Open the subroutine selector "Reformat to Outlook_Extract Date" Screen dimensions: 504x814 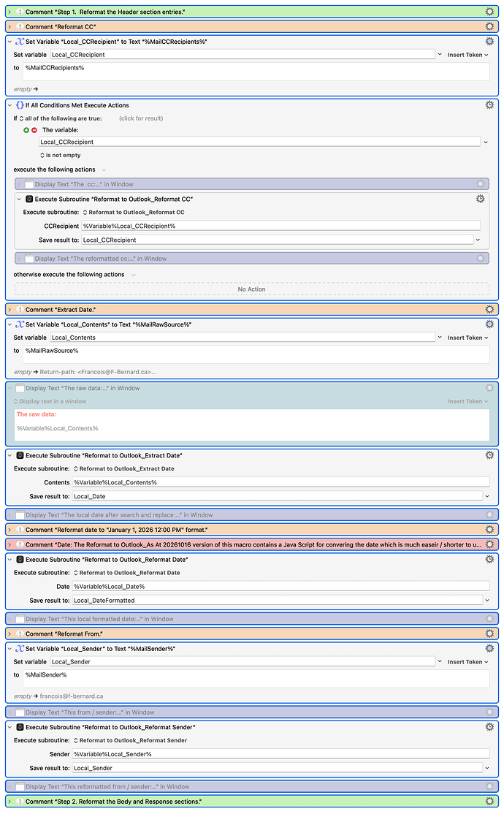pos(124,468)
